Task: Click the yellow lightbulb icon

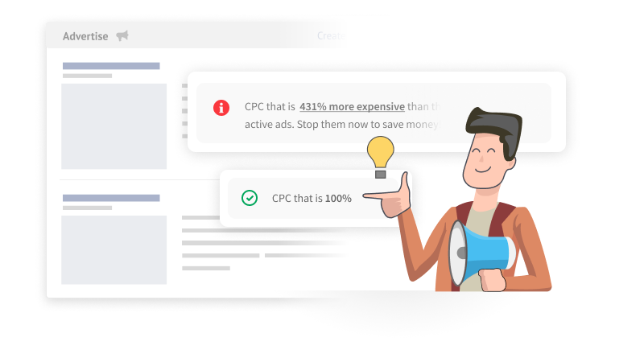Action: [380, 157]
